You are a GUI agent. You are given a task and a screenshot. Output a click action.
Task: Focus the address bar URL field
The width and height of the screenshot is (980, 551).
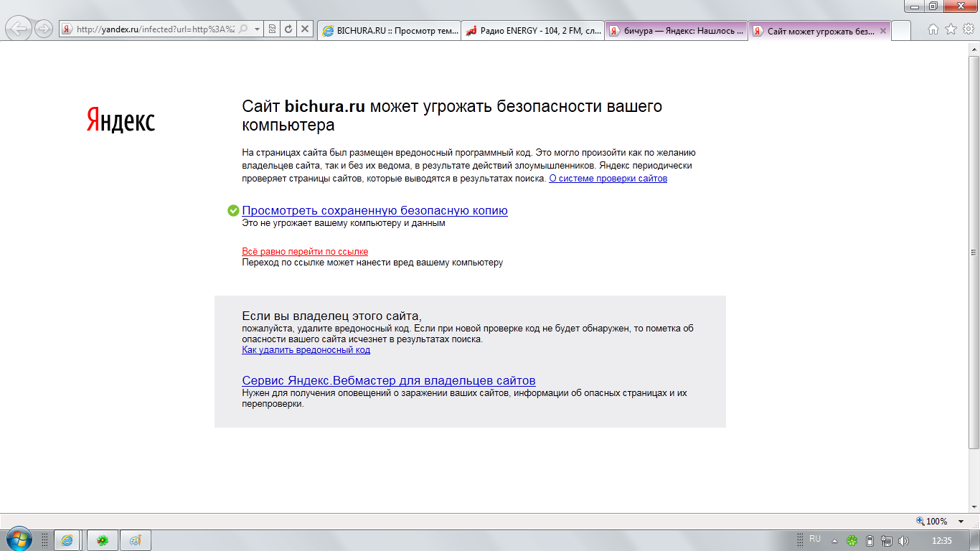pyautogui.click(x=155, y=29)
